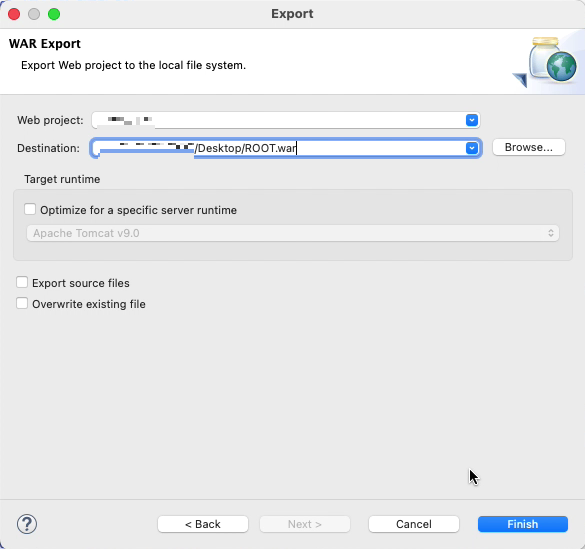
Task: Open the Destination history dropdown arrow
Action: tap(472, 148)
